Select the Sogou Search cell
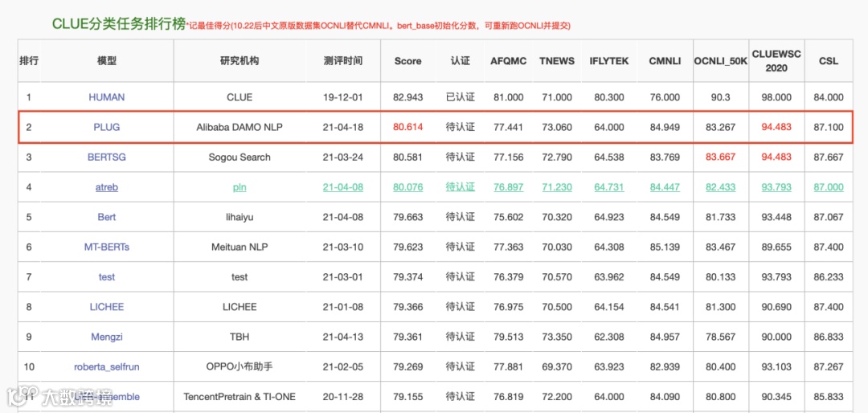The width and height of the screenshot is (868, 413). 240,157
